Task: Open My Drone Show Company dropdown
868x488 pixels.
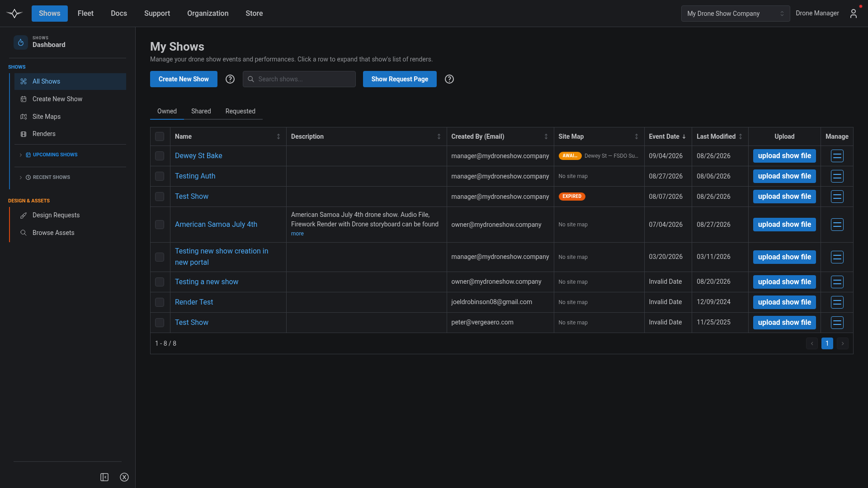Action: pyautogui.click(x=736, y=14)
